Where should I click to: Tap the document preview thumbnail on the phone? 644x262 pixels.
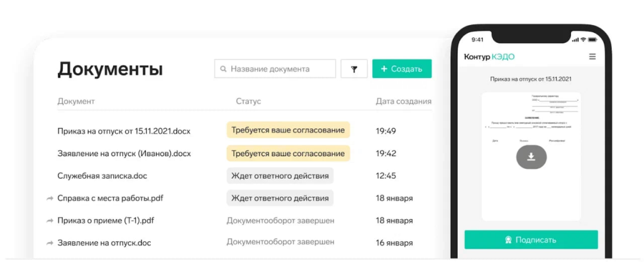(x=531, y=156)
